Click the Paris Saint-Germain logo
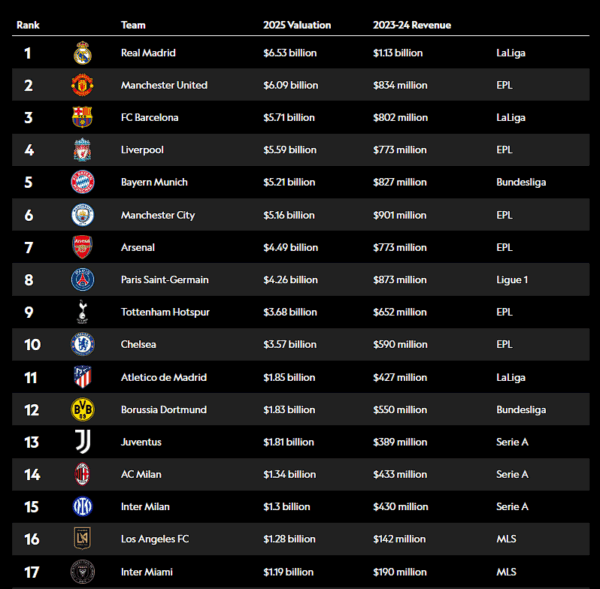 82,279
